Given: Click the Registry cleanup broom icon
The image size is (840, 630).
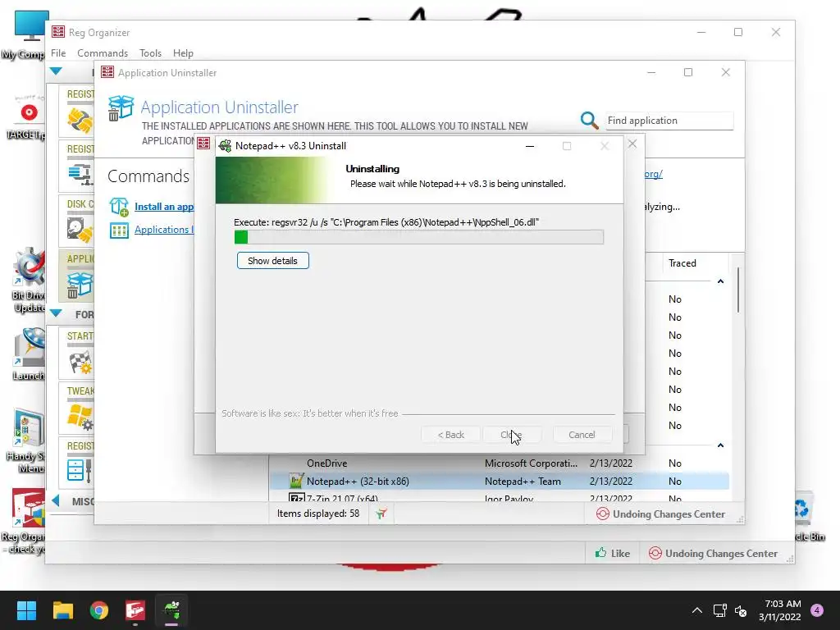Looking at the screenshot, I should pyautogui.click(x=80, y=121).
